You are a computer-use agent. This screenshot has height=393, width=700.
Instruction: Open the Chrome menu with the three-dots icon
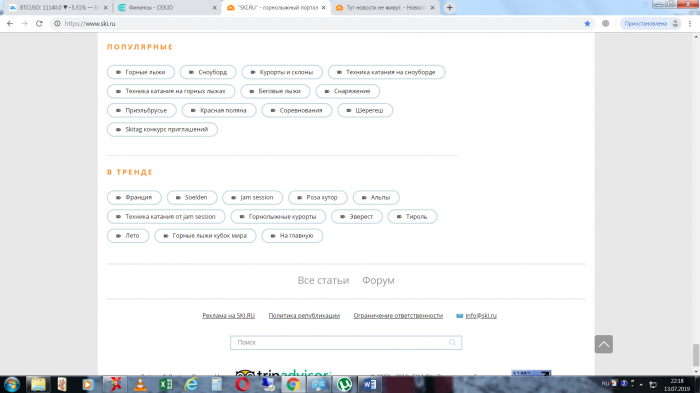(x=690, y=24)
